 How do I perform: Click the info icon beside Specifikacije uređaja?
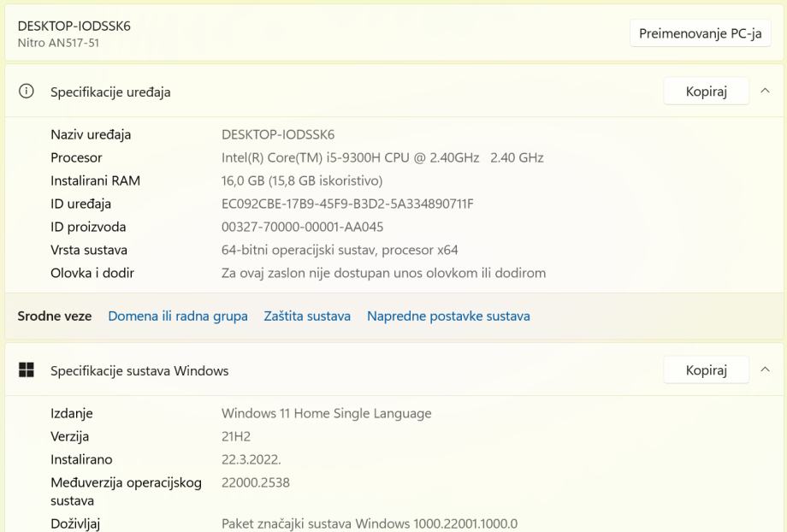pos(27,92)
